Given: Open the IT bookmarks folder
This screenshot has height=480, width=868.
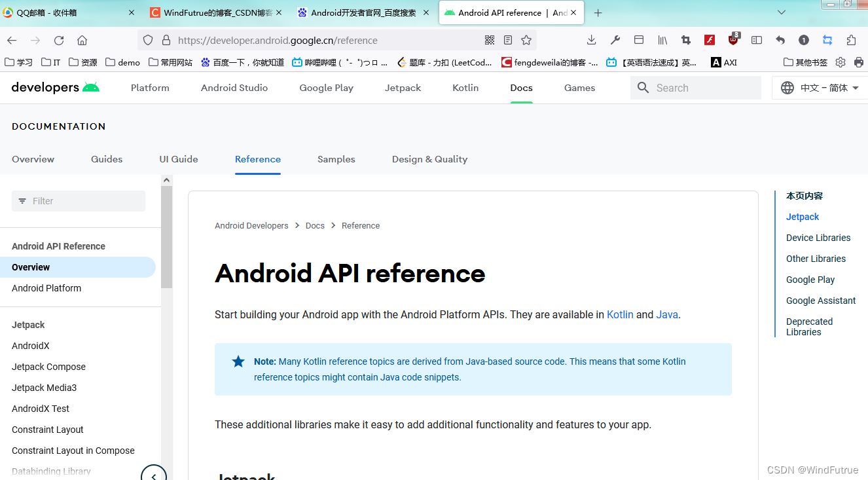Looking at the screenshot, I should pos(50,62).
